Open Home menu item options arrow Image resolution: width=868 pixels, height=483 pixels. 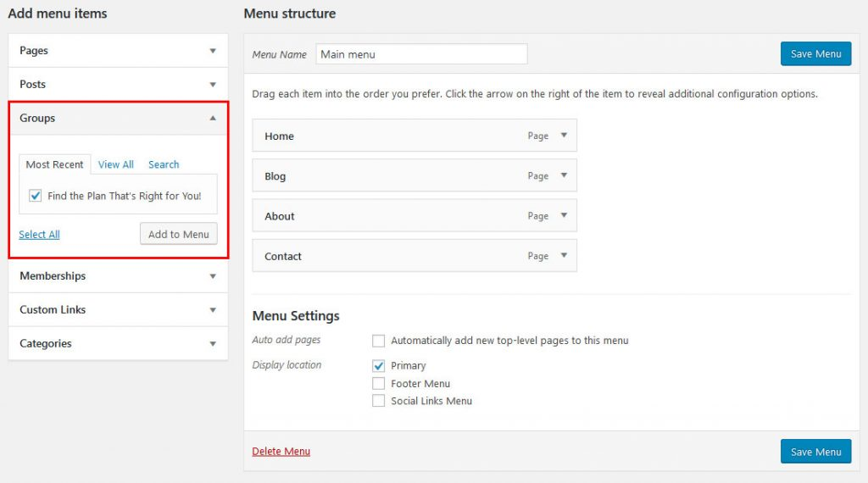[x=564, y=136]
